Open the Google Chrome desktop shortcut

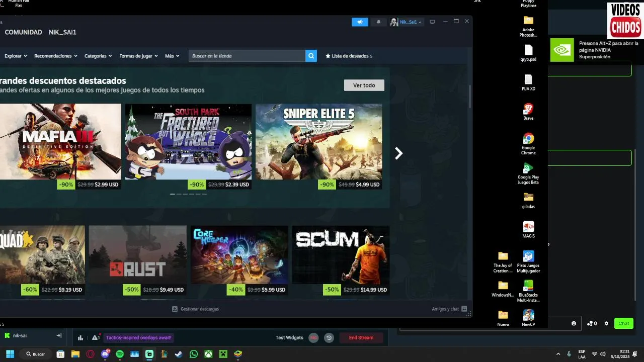tap(528, 144)
